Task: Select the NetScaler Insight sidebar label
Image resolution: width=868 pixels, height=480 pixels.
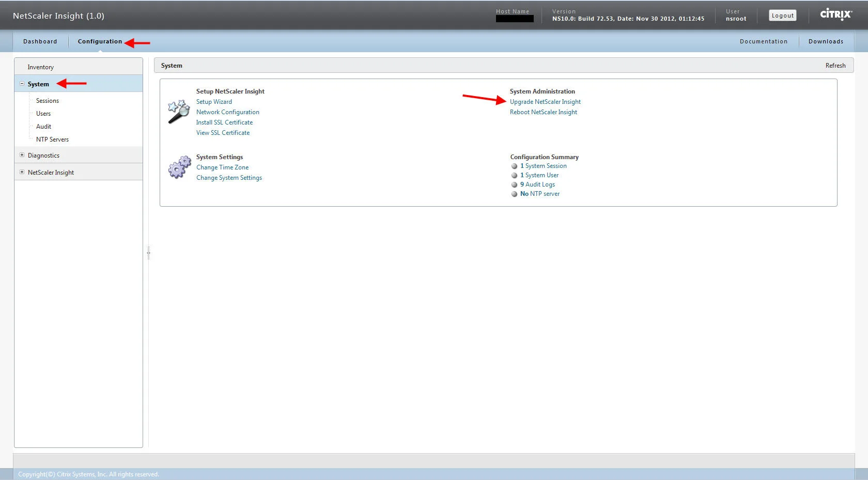Action: coord(51,173)
